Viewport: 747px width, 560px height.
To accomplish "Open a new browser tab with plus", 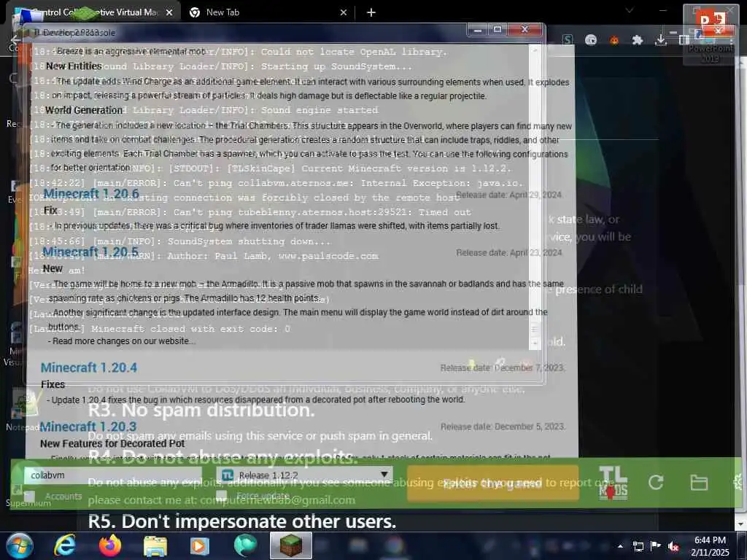I will point(371,12).
